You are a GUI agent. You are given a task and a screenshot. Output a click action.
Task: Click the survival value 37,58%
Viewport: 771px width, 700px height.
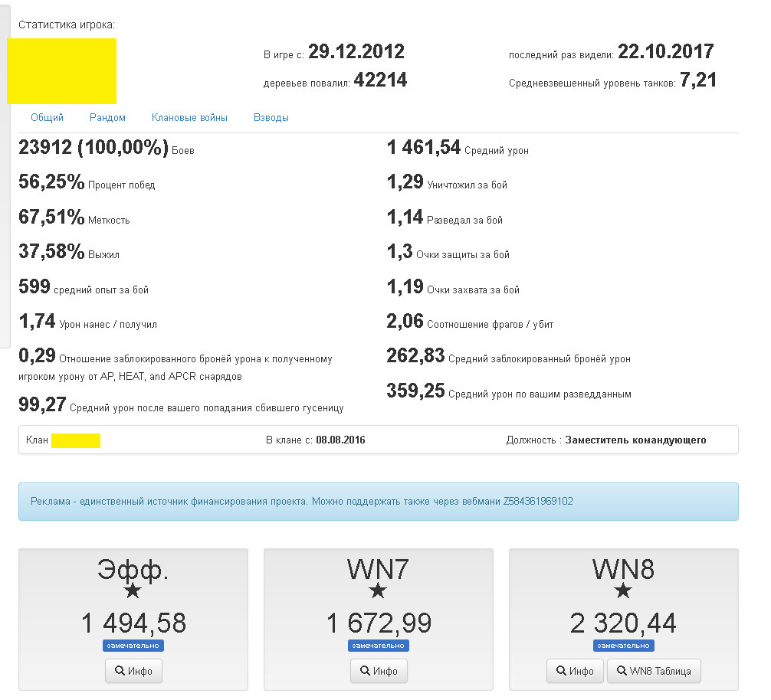click(51, 251)
